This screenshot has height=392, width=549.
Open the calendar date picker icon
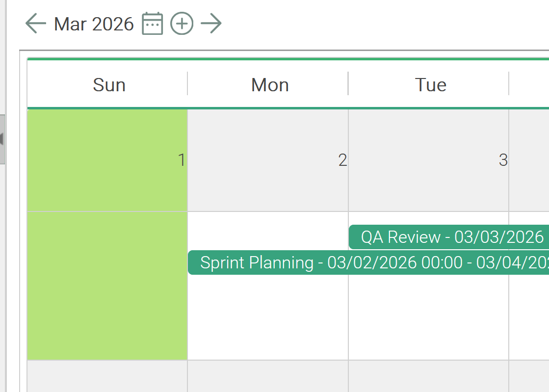click(x=152, y=24)
